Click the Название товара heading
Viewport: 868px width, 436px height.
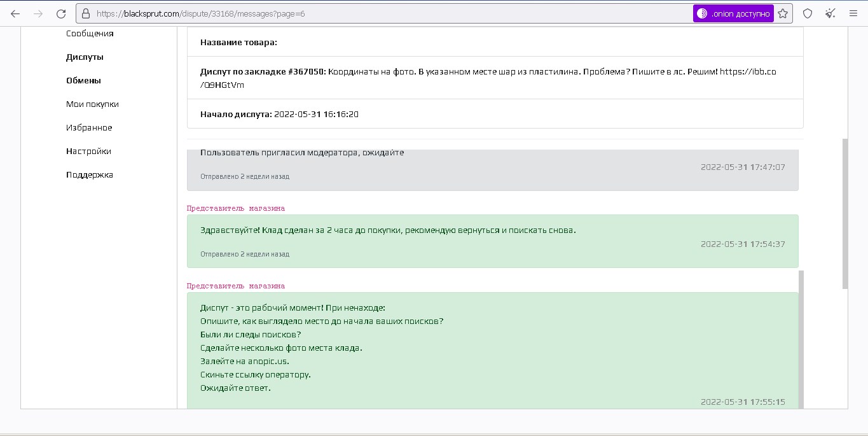(x=238, y=43)
